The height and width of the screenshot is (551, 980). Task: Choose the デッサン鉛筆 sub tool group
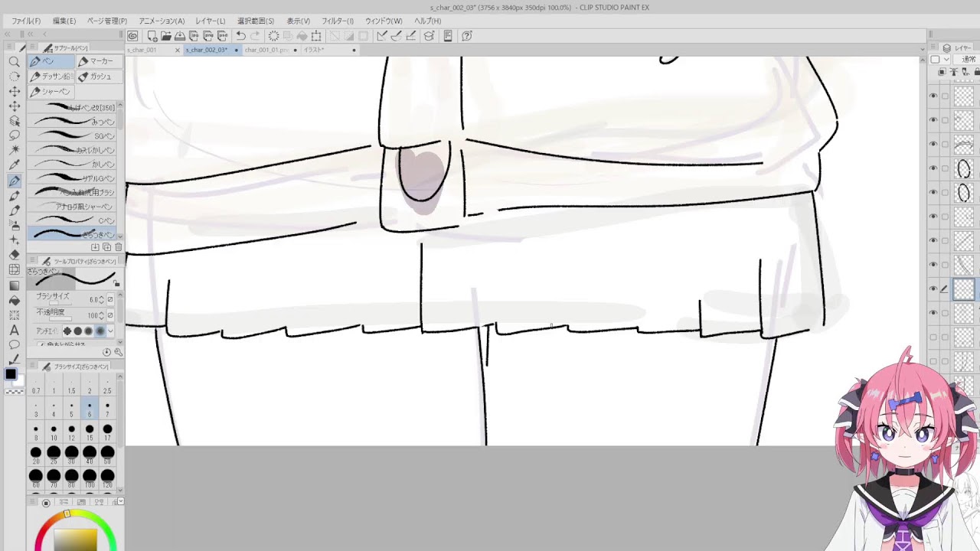click(51, 77)
